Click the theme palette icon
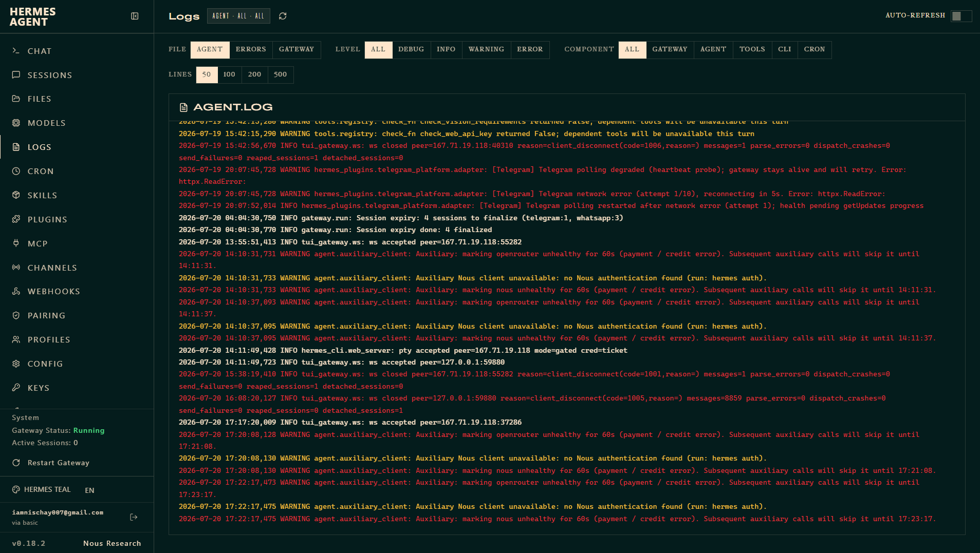980x553 pixels. coord(16,490)
